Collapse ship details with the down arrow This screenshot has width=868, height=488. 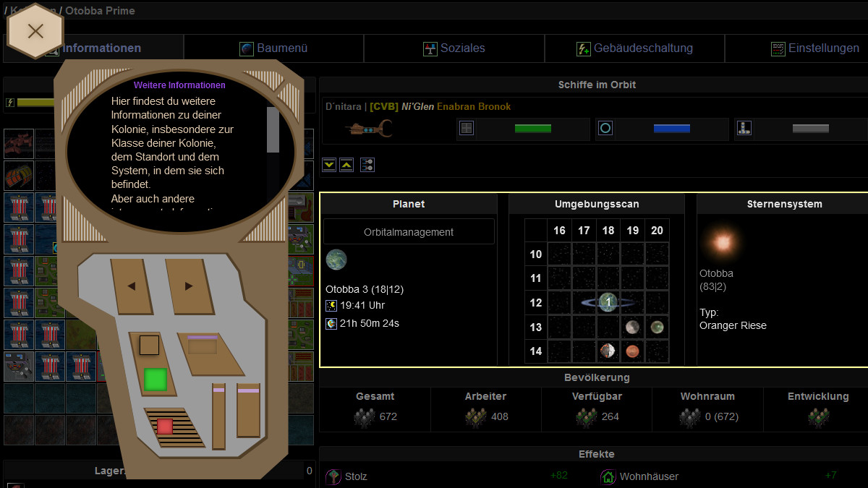[x=328, y=165]
